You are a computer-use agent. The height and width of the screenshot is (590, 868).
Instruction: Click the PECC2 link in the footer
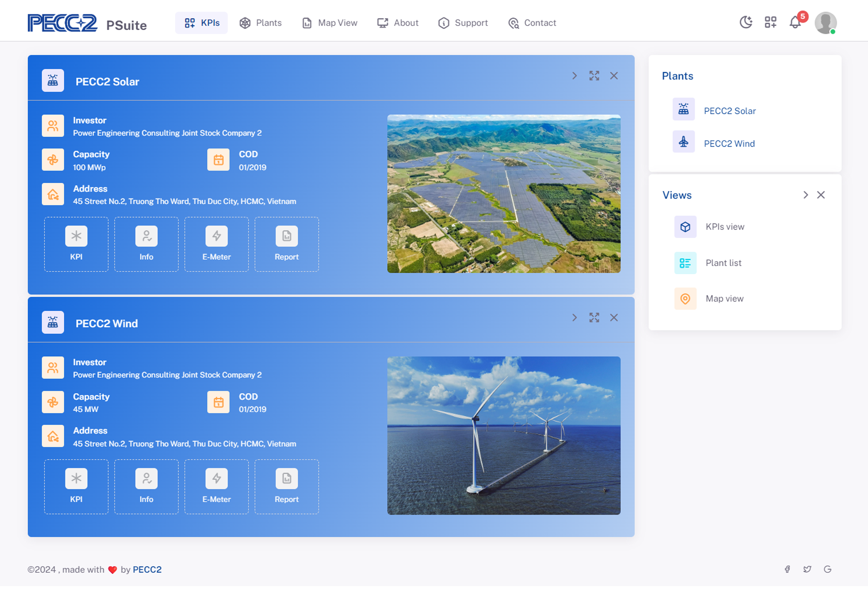click(x=147, y=569)
